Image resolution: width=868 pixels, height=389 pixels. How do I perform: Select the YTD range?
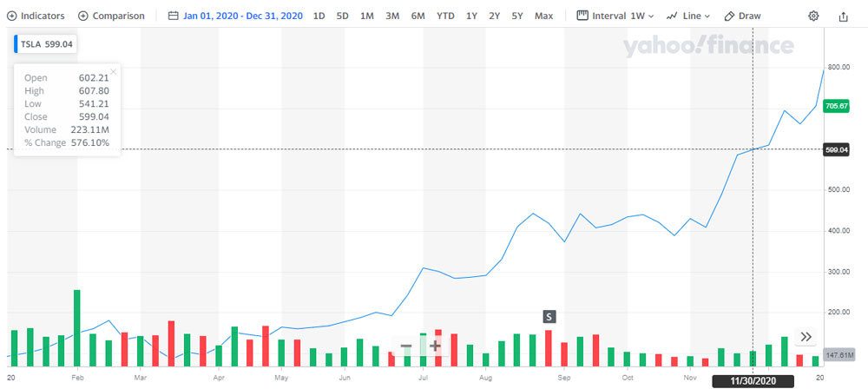(x=445, y=16)
